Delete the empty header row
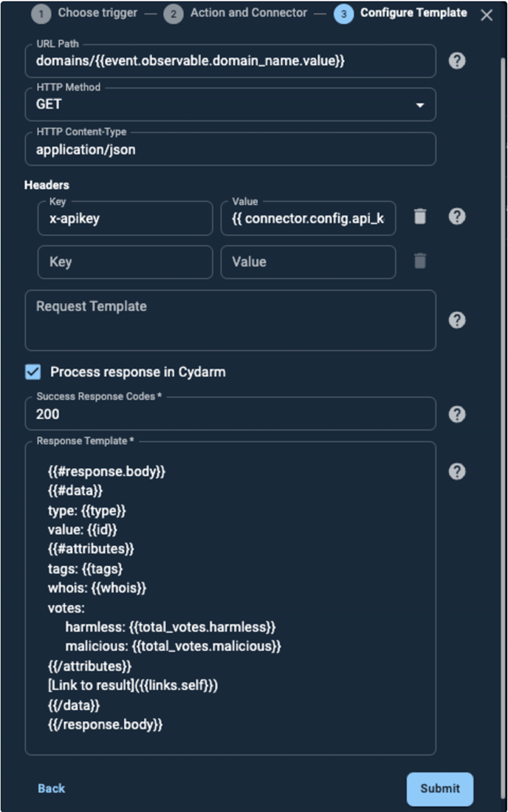Viewport: 508px width, 812px height. point(420,261)
